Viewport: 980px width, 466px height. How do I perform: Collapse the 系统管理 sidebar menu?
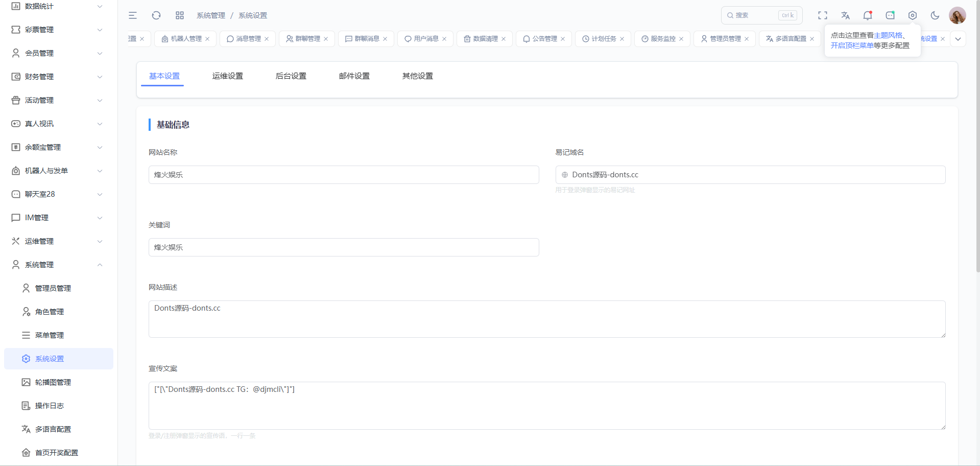click(58, 265)
